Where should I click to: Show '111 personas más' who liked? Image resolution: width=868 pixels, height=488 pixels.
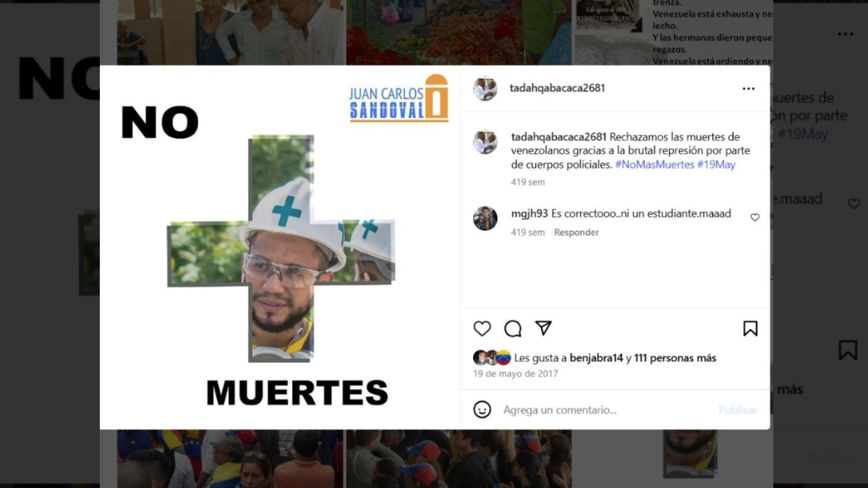675,358
